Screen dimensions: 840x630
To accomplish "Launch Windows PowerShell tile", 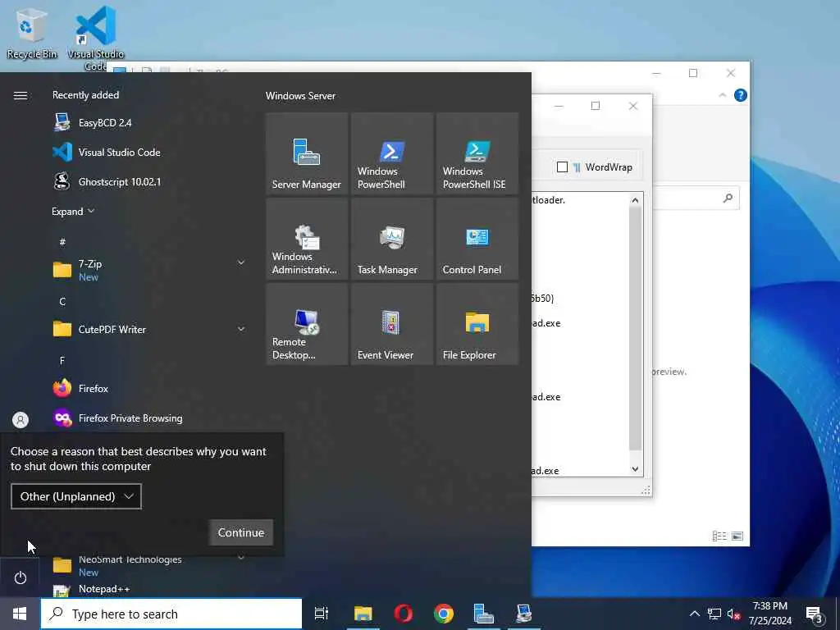I will click(x=391, y=153).
